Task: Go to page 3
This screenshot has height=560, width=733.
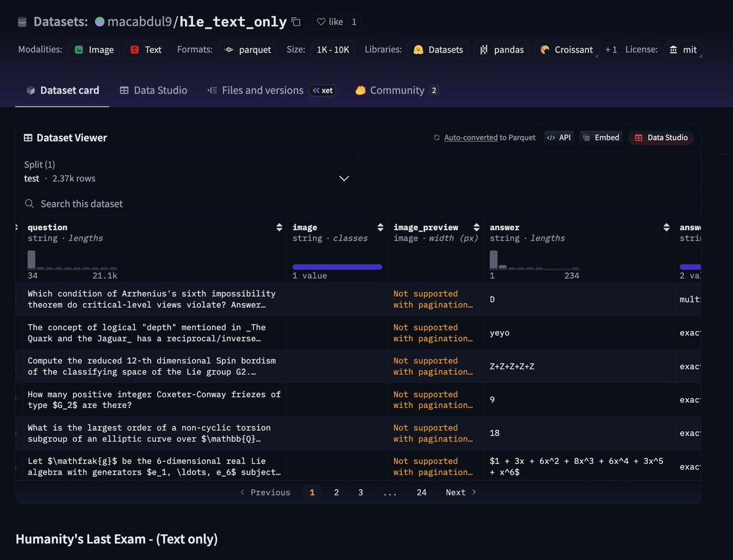Action: [x=360, y=492]
